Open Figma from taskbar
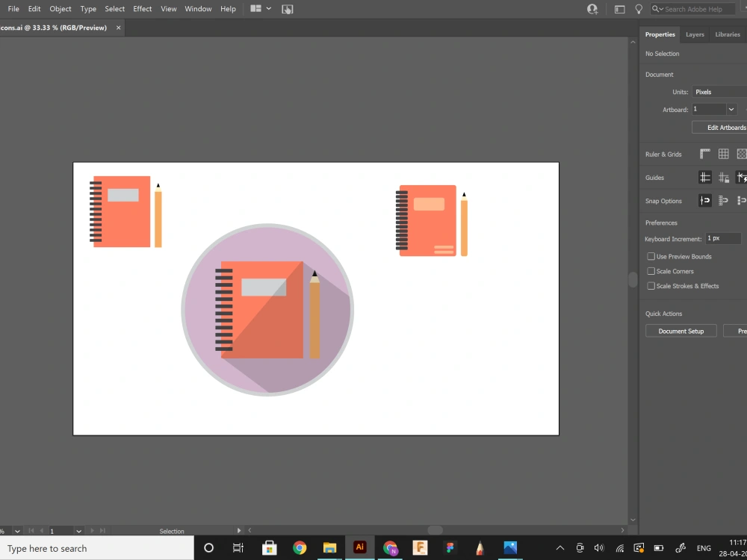Screen dimensions: 747x560 [450, 548]
